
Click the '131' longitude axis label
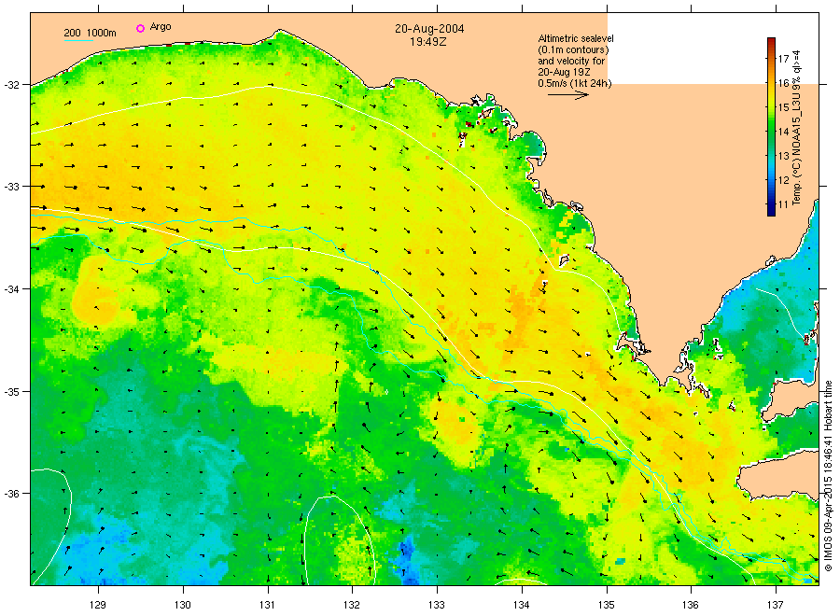267,605
